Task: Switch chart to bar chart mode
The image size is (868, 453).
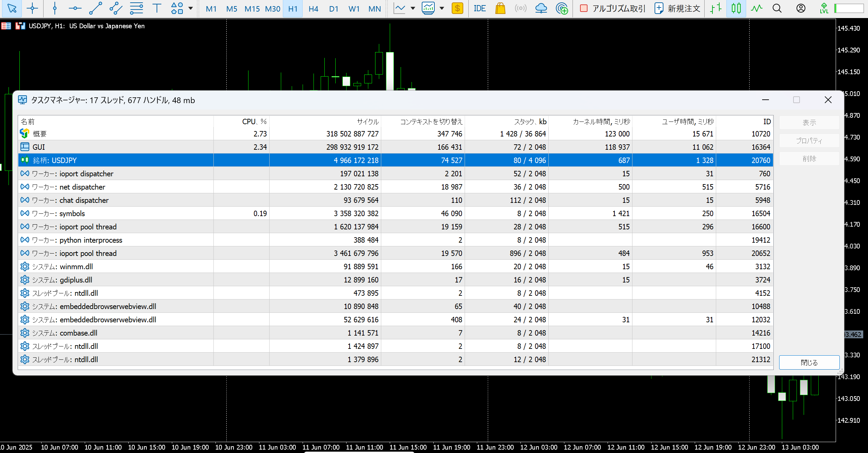Action: coord(716,9)
